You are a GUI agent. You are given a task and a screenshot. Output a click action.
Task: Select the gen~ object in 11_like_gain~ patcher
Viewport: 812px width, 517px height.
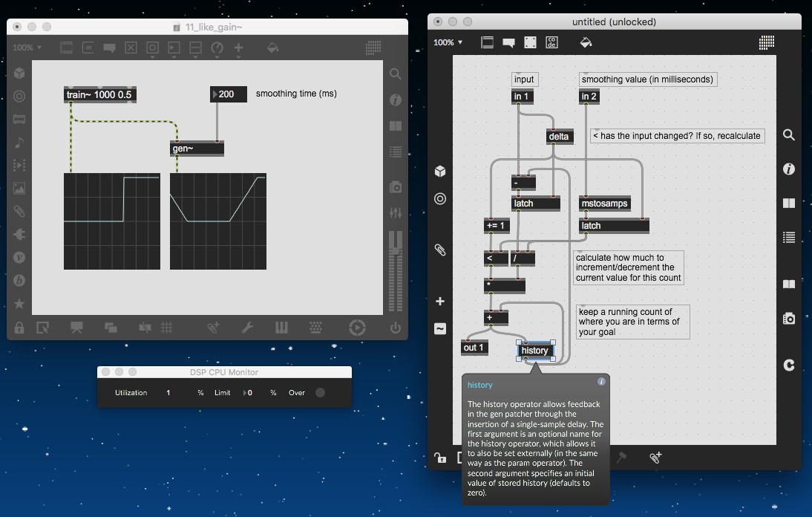pyautogui.click(x=197, y=149)
